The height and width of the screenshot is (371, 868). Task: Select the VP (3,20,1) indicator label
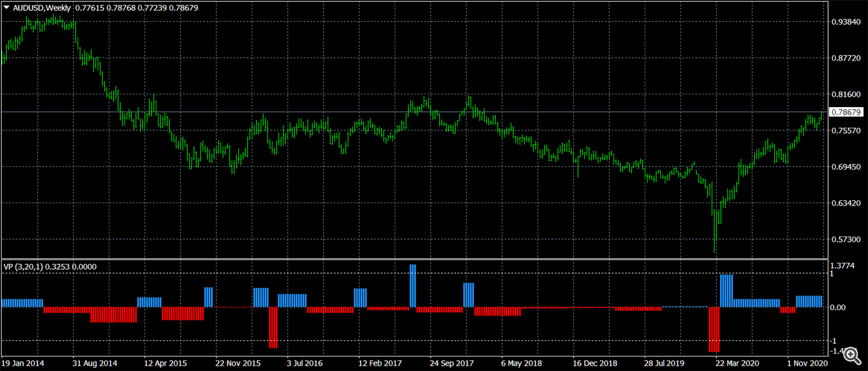pos(22,267)
